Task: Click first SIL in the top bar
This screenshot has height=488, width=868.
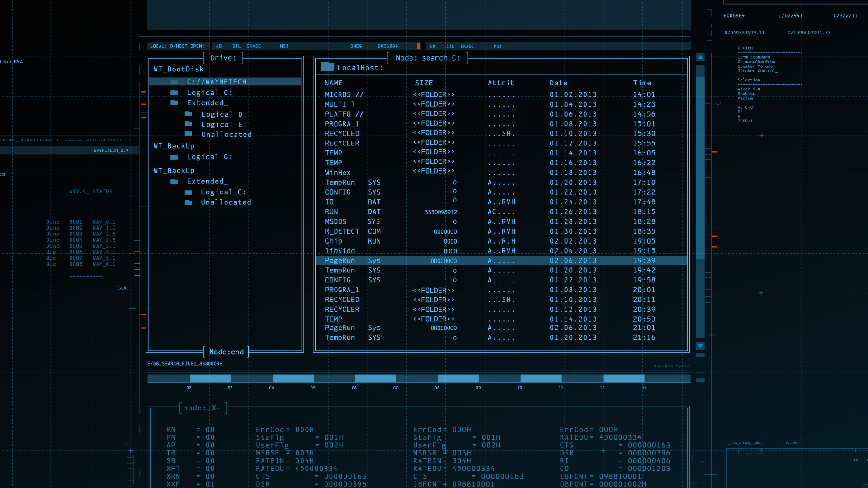Action: tap(236, 46)
